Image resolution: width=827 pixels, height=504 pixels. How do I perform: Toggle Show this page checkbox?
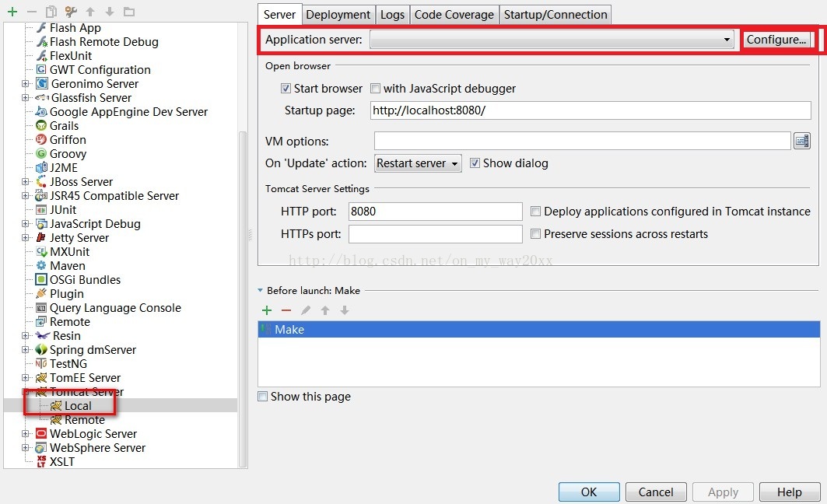pos(263,397)
